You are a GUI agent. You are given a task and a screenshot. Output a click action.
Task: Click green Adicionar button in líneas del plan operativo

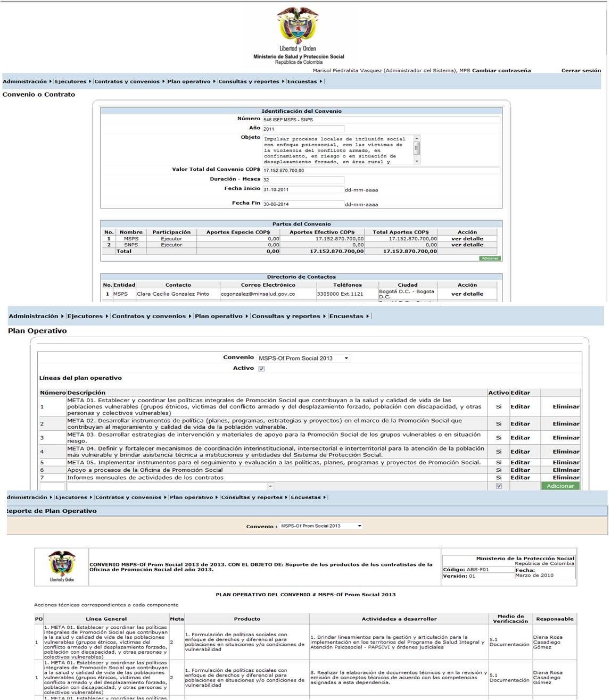point(560,486)
